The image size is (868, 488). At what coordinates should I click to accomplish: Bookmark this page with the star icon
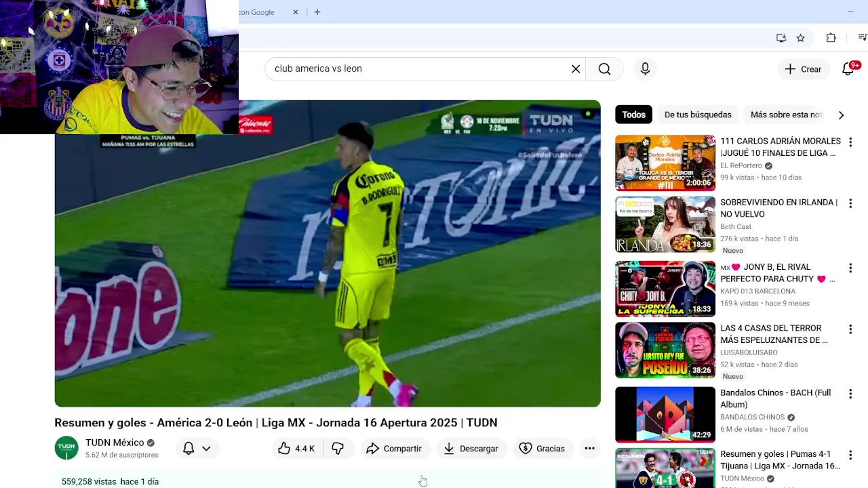[x=801, y=38]
